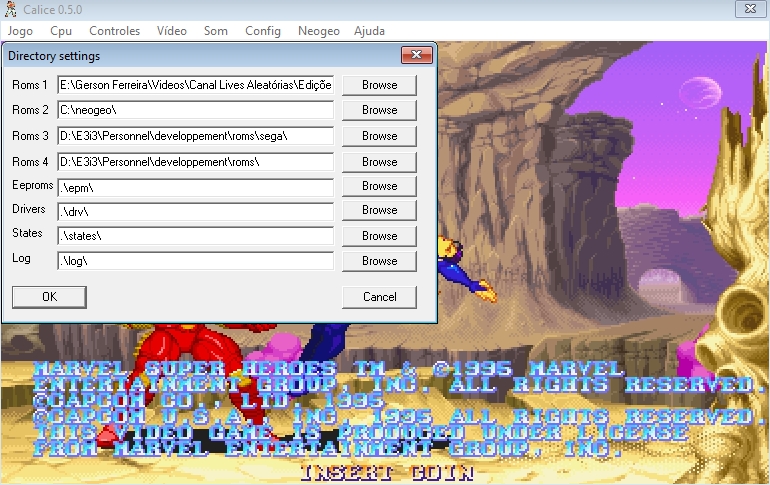Browse for States directory
Image resolution: width=770 pixels, height=485 pixels.
click(379, 236)
